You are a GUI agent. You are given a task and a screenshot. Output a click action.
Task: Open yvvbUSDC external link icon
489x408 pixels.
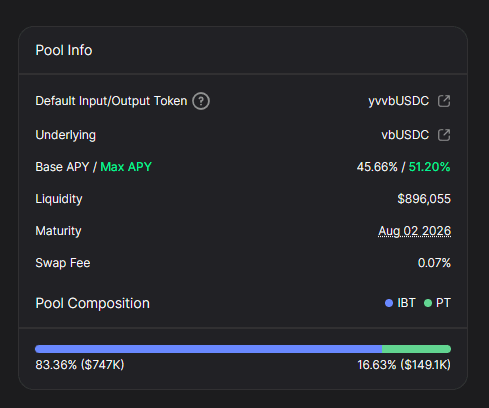[444, 101]
